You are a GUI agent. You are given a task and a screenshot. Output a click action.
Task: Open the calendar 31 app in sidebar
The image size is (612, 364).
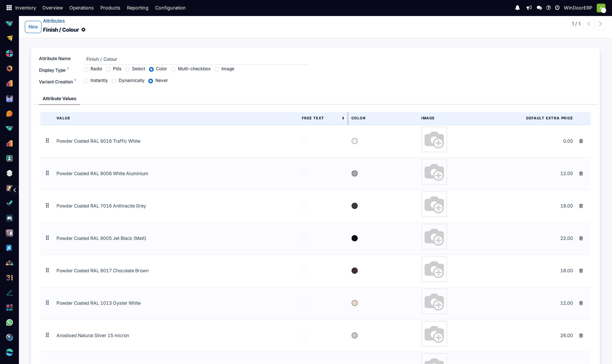[9, 278]
